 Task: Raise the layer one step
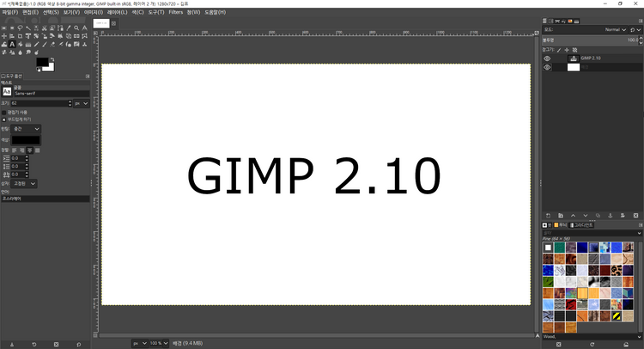tap(573, 216)
